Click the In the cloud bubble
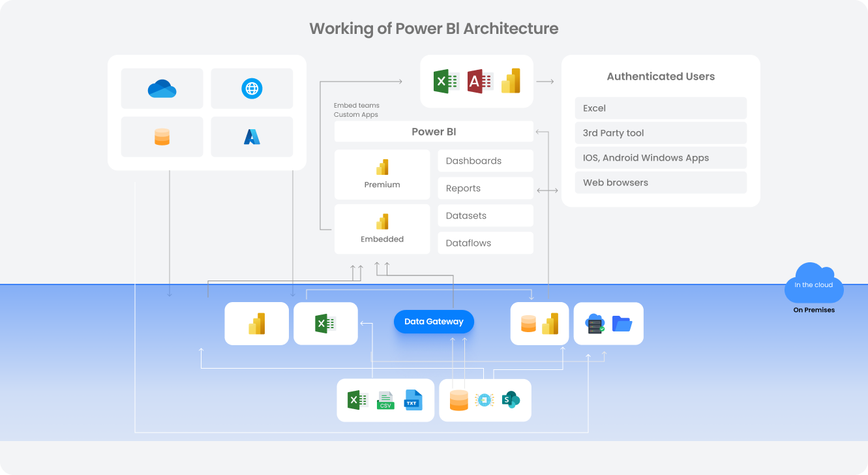This screenshot has width=868, height=475. point(813,284)
